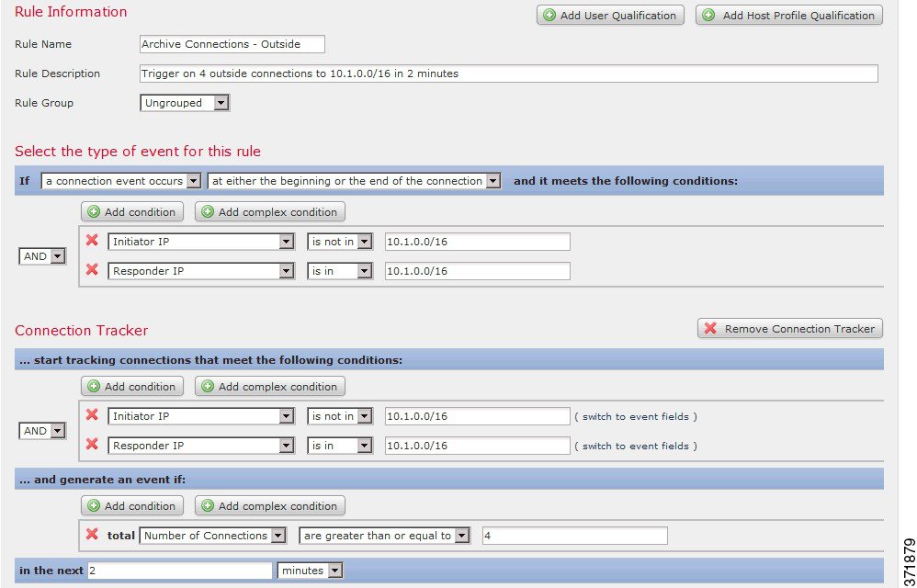Open tracker 'is not in' operator dropdown
Screen dimensions: 917x588
coord(340,416)
